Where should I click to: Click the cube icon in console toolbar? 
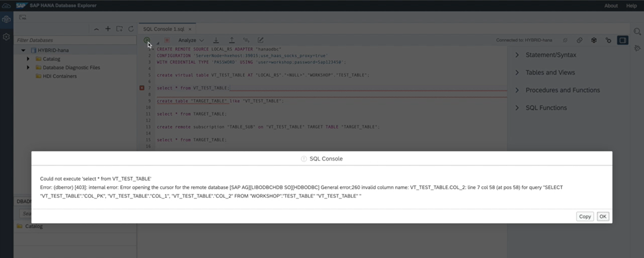coord(594,40)
